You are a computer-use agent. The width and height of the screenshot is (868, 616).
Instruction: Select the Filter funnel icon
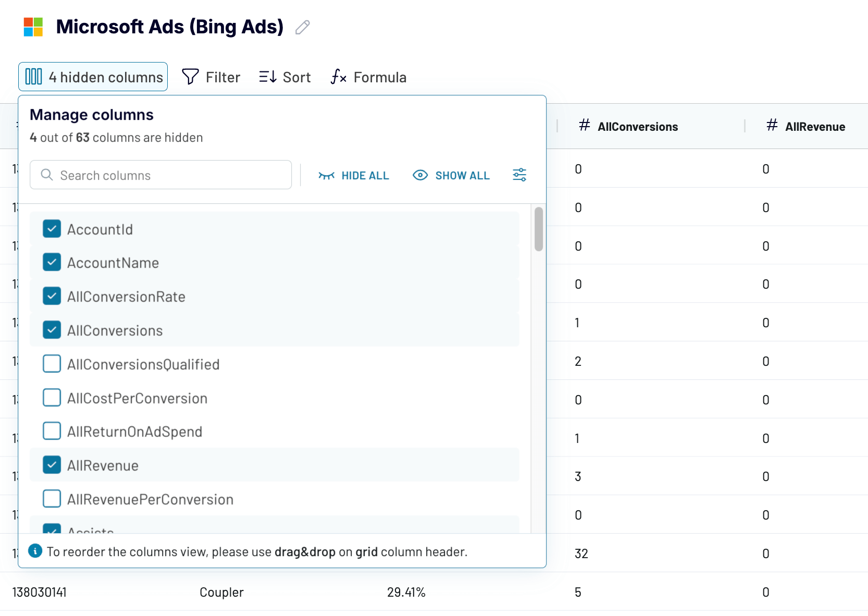tap(190, 77)
